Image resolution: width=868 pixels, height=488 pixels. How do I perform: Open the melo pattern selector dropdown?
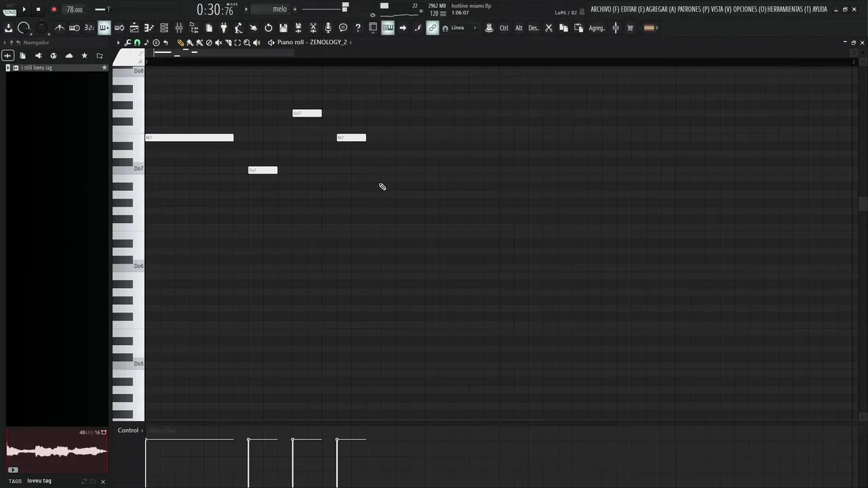[x=271, y=9]
